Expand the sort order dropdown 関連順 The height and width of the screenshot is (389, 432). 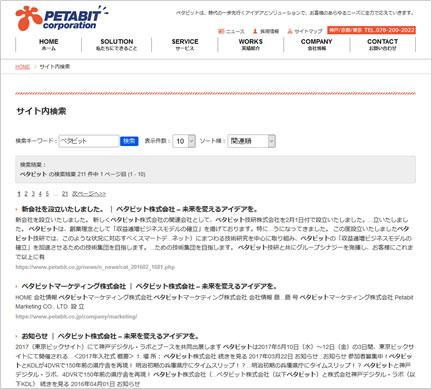[252, 141]
